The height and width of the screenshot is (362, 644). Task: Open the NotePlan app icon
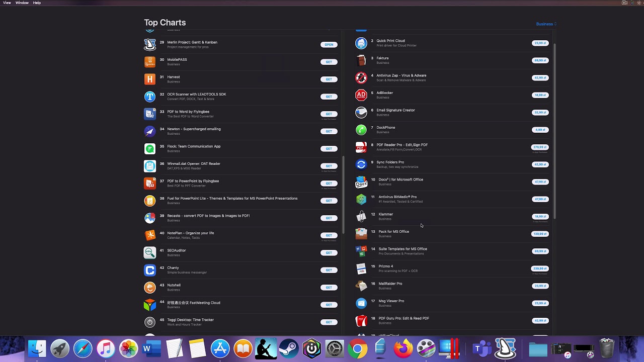(150, 235)
